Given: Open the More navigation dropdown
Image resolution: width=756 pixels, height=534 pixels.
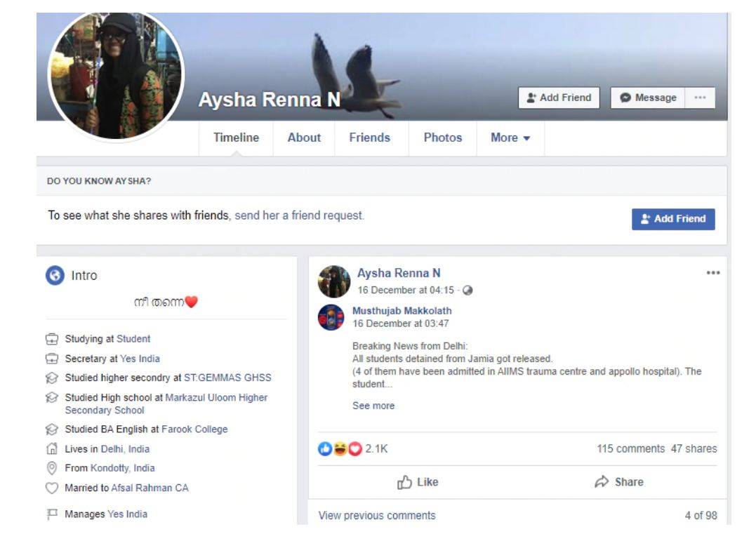Looking at the screenshot, I should 511,138.
